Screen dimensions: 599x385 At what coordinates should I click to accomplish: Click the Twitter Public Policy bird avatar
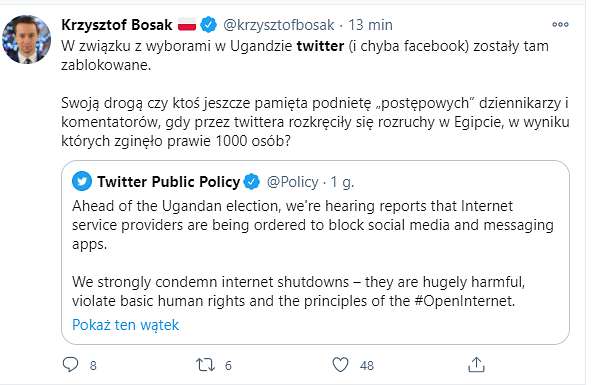[x=82, y=181]
